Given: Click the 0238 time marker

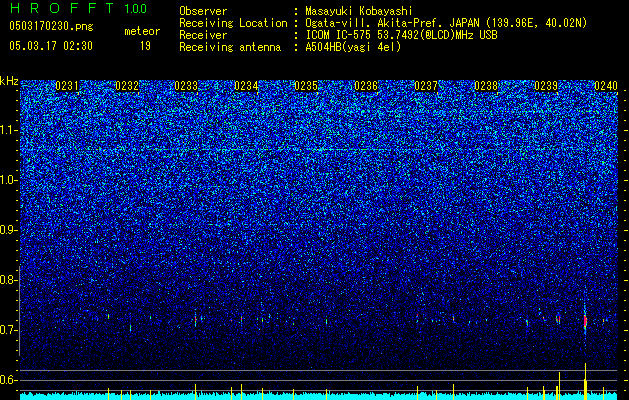Looking at the screenshot, I should click(486, 86).
